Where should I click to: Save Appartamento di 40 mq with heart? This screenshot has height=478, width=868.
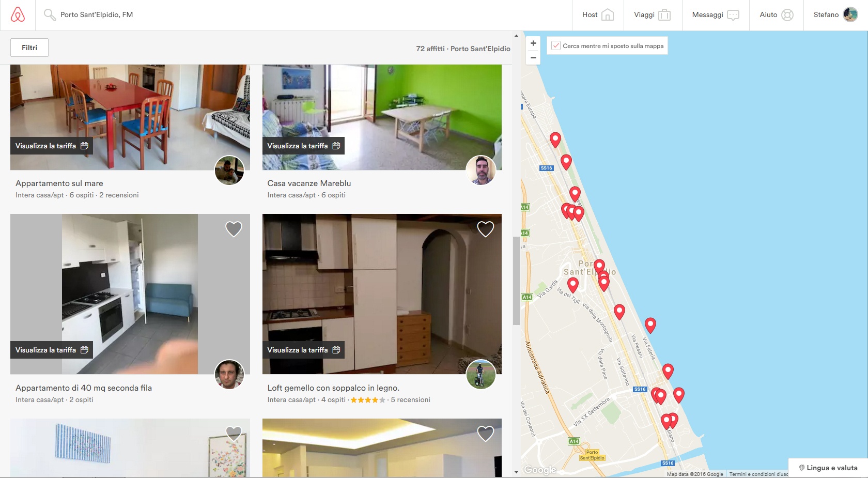234,229
